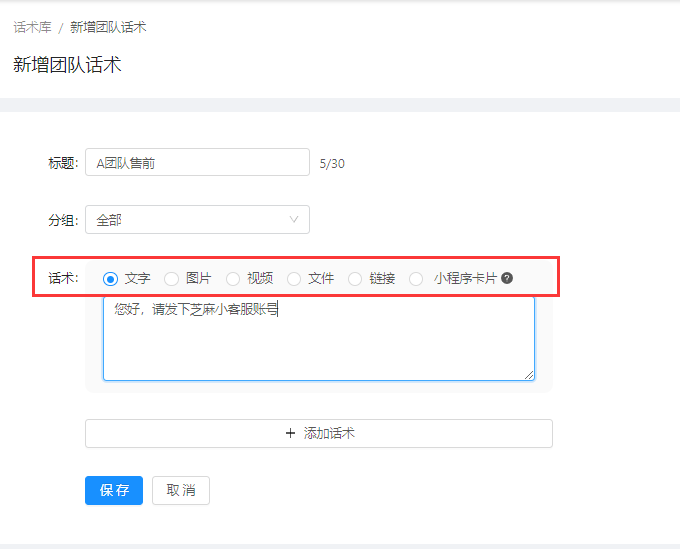Open the help icon beside 小程序卡片

(507, 278)
